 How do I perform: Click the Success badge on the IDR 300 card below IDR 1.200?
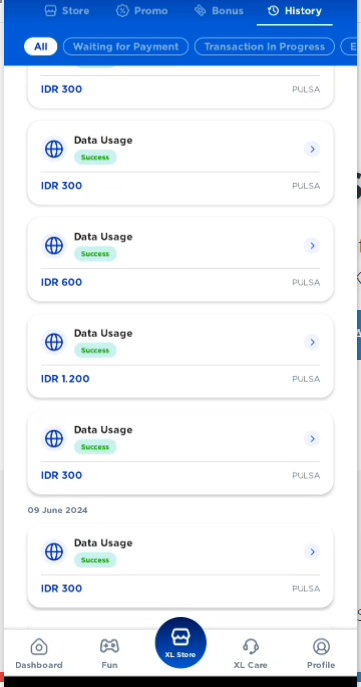(x=95, y=446)
